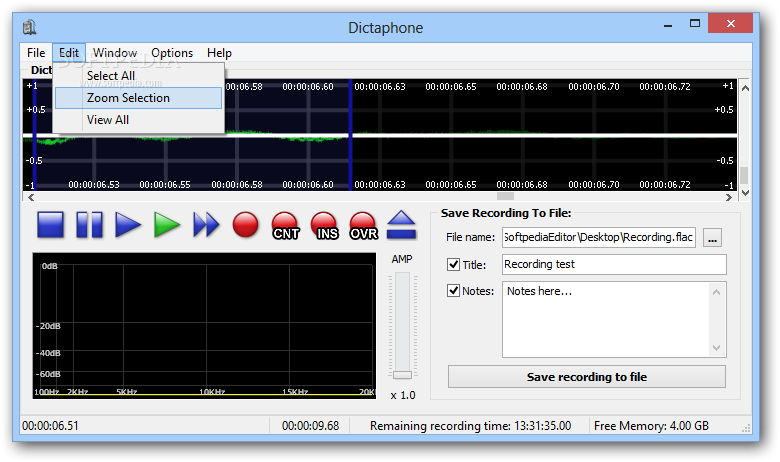This screenshot has width=780, height=462.
Task: Click the window resize grip in the status bar corner
Action: (746, 428)
